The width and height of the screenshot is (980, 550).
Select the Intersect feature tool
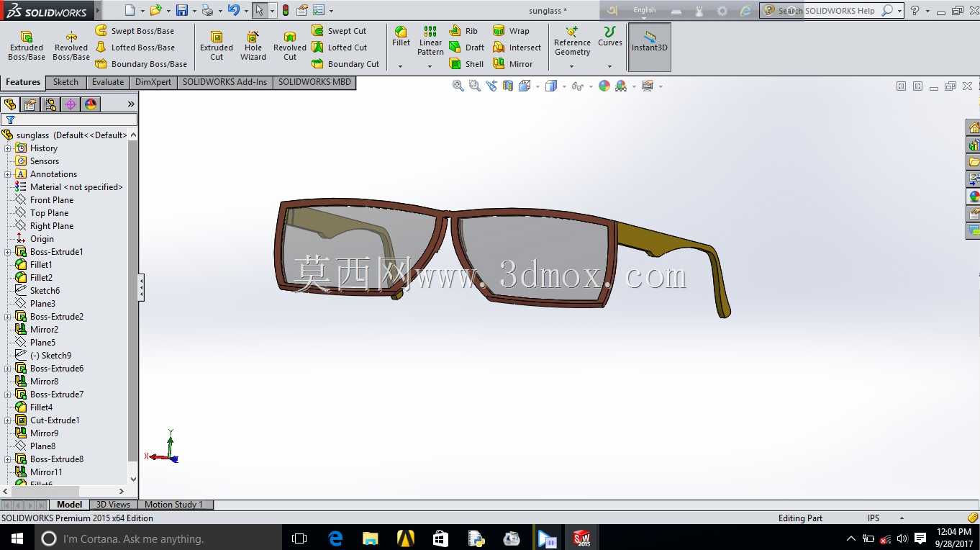point(517,48)
